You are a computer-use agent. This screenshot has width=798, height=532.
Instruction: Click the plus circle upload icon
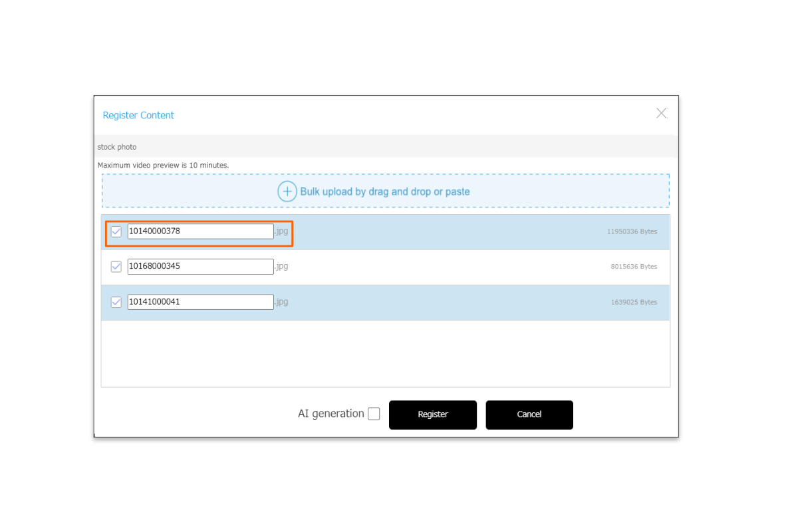(287, 192)
